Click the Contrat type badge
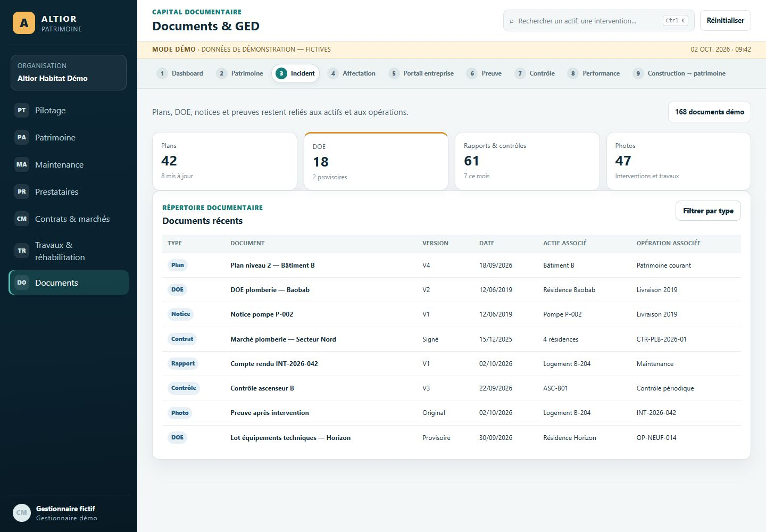The height and width of the screenshot is (532, 766). click(x=182, y=339)
